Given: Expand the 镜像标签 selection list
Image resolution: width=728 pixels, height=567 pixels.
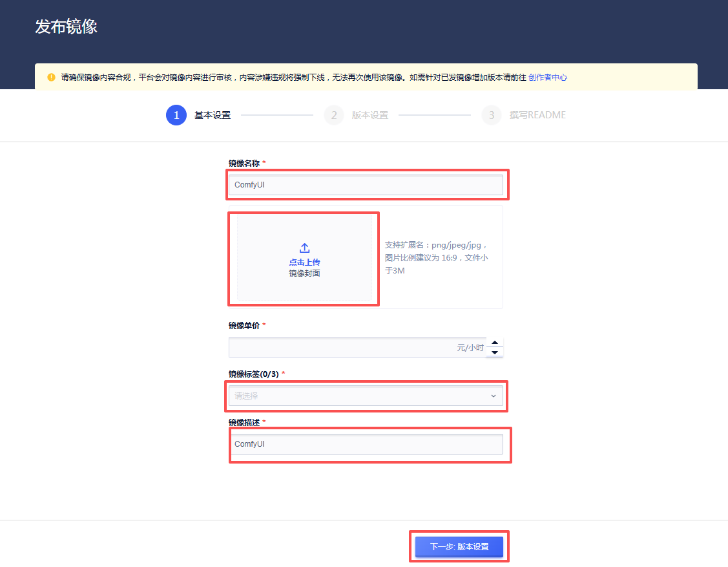Looking at the screenshot, I should 366,396.
